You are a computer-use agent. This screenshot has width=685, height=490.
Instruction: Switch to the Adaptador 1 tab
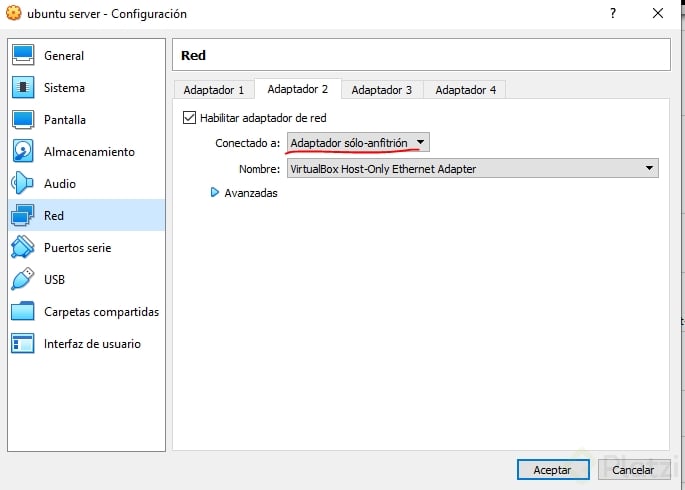pyautogui.click(x=213, y=90)
